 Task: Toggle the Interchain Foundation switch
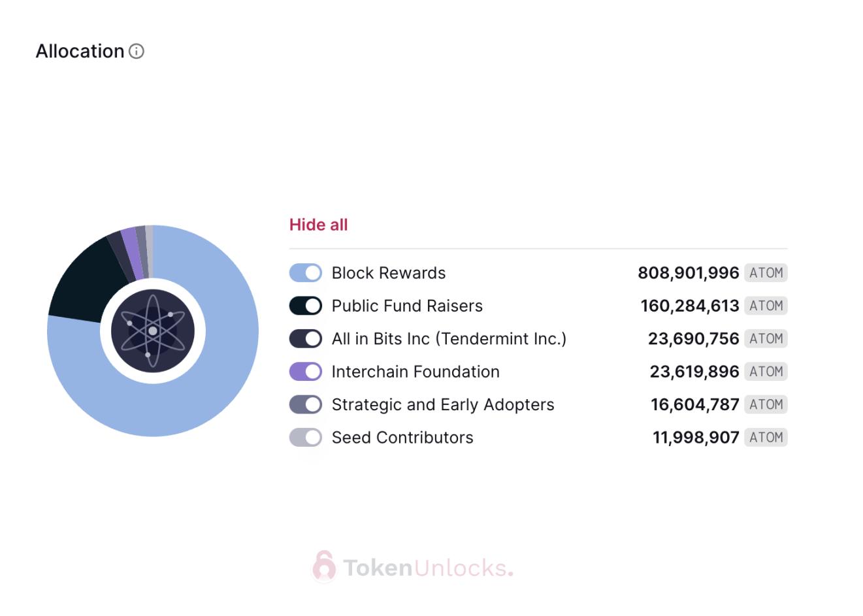coord(306,372)
